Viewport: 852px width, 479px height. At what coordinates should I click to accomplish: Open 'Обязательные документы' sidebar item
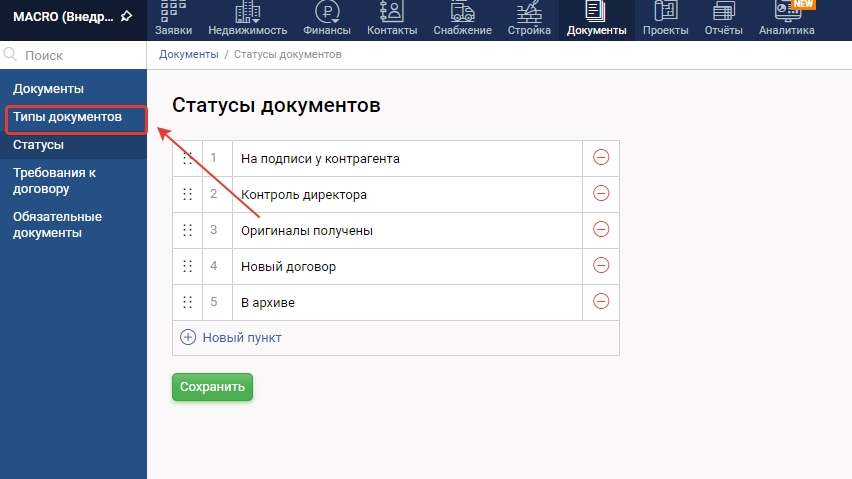pos(57,224)
